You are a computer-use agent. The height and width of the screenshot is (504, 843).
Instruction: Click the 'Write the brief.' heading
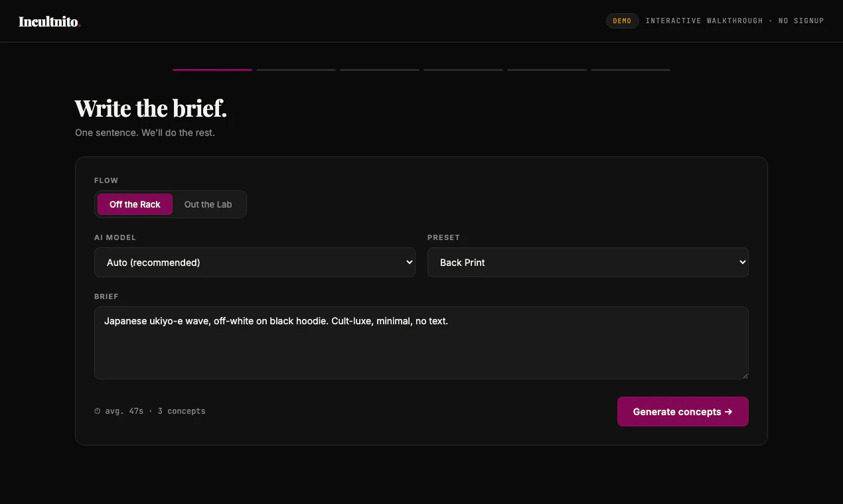click(151, 108)
